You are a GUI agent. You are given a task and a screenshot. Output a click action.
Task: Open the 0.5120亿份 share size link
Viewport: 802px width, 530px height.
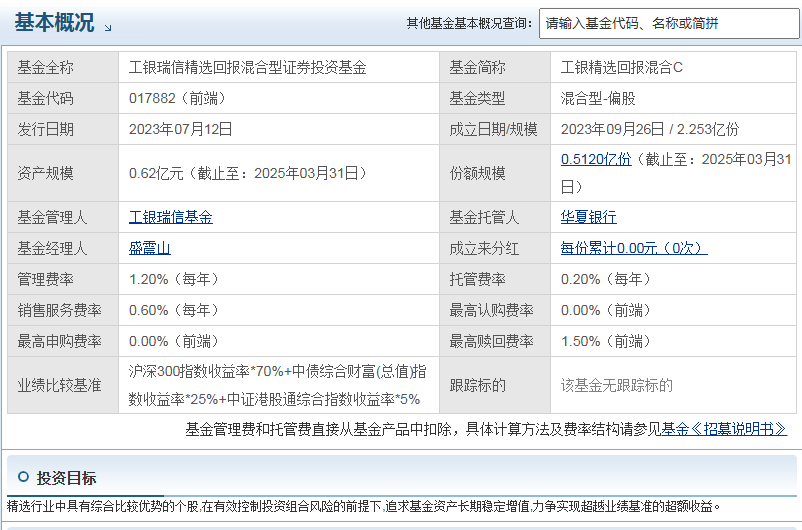point(596,159)
